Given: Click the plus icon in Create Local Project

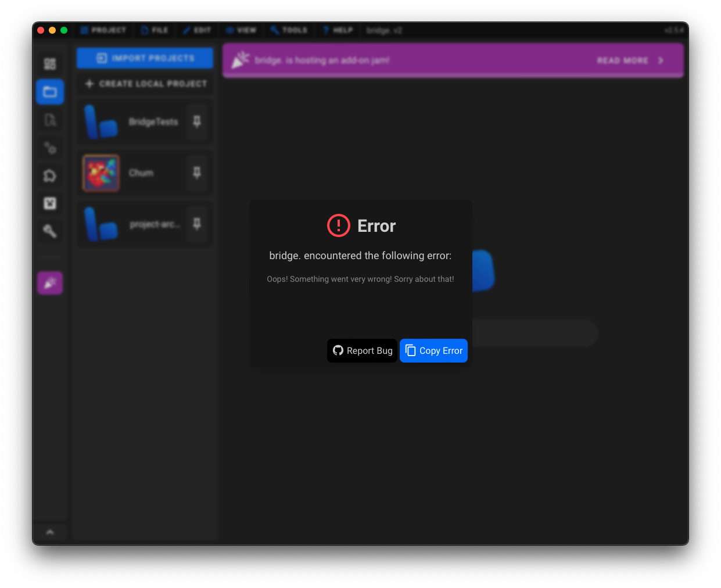Looking at the screenshot, I should [x=89, y=84].
